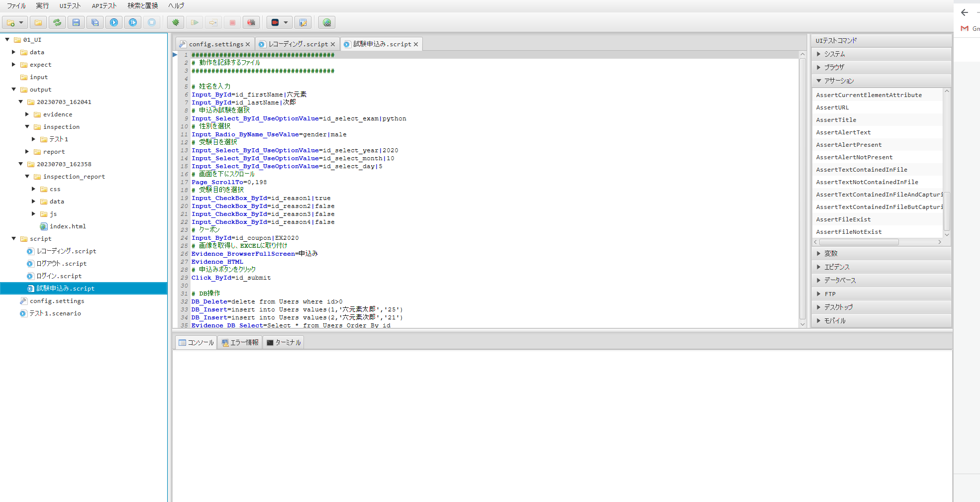
Task: Click the remove breakpoints icon
Action: [x=251, y=22]
